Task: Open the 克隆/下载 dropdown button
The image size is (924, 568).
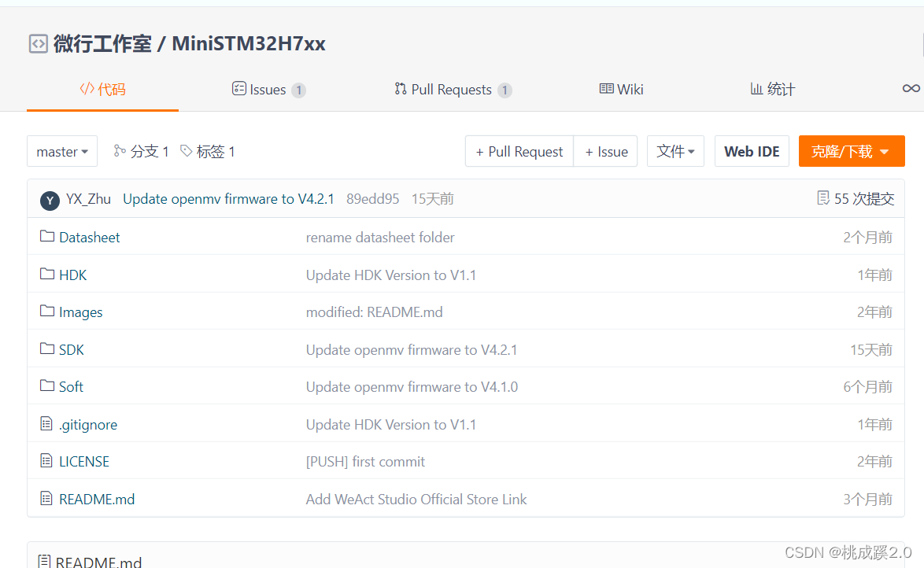Action: click(852, 151)
